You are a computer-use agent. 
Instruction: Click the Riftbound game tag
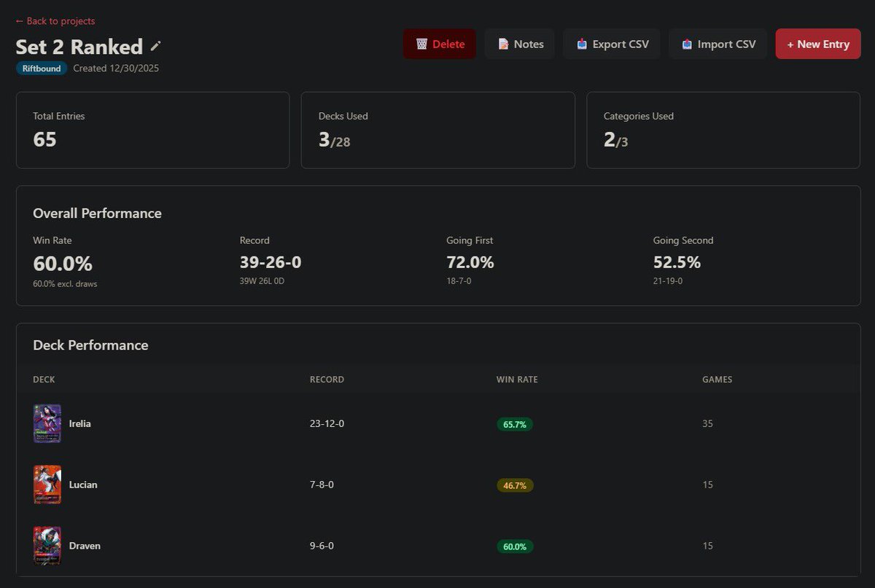tap(42, 68)
